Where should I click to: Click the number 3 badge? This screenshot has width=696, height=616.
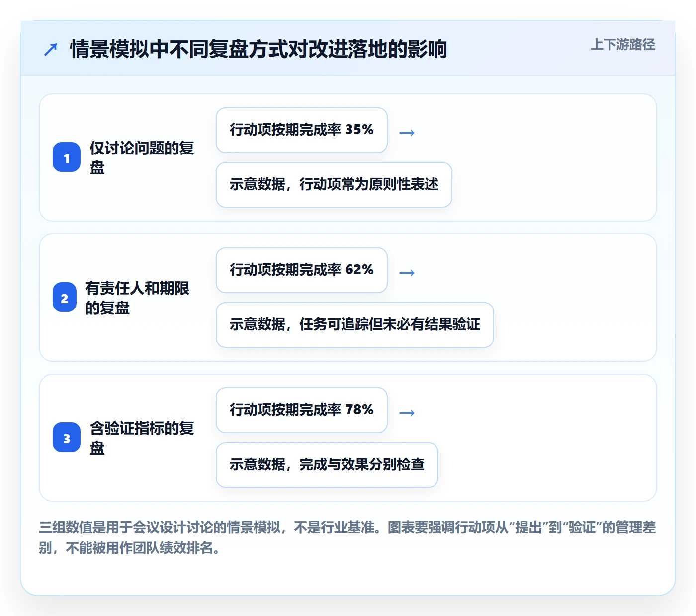pos(67,438)
